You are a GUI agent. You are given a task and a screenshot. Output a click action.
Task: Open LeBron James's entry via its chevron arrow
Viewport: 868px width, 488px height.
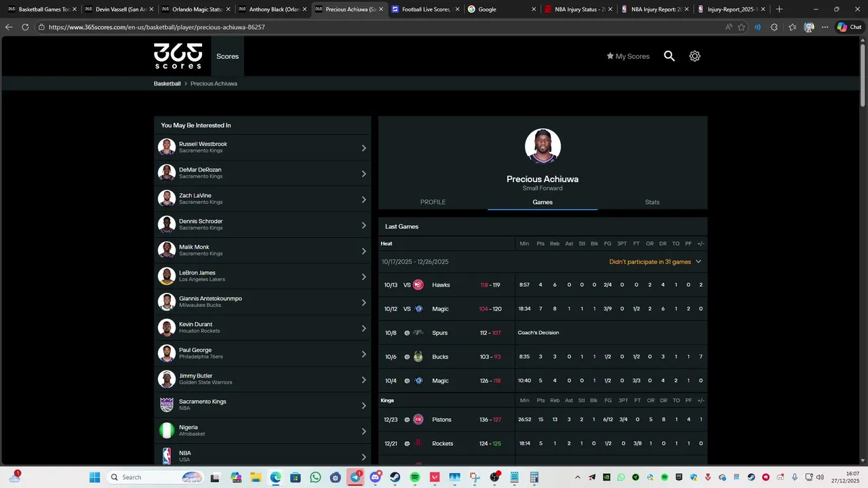(363, 277)
